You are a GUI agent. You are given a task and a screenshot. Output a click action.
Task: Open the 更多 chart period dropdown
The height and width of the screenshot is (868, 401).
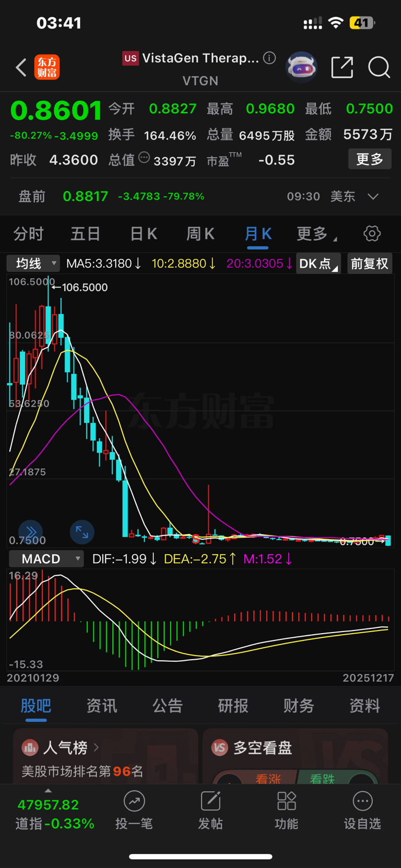tap(316, 234)
